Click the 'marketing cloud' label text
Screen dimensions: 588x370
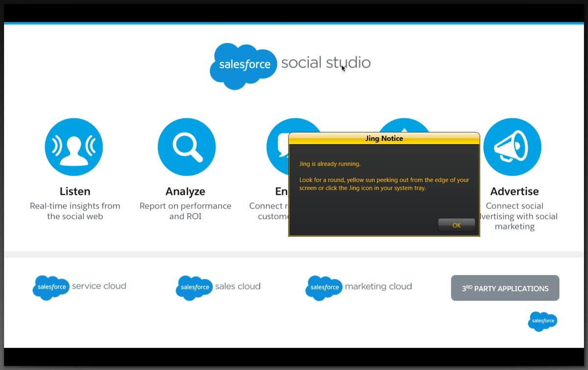pos(378,287)
